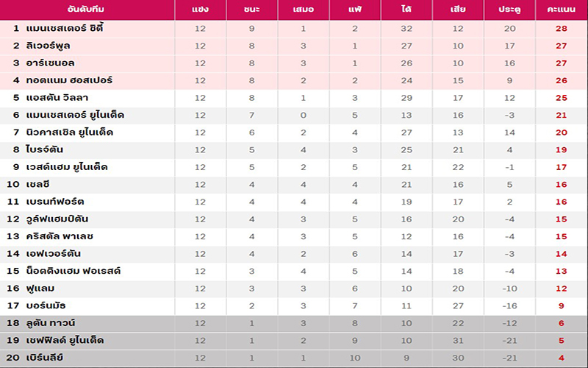Select the เสมอ column header
Viewport: 588px width, 368px height.
pos(303,10)
